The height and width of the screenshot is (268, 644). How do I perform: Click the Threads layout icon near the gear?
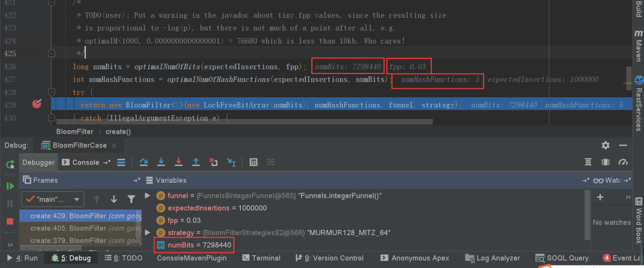[x=588, y=162]
